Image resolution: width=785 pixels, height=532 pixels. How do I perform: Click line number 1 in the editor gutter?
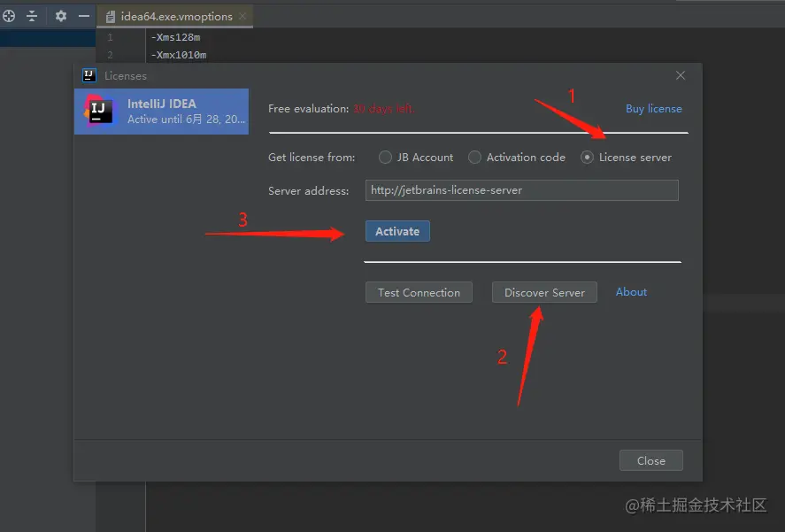110,37
